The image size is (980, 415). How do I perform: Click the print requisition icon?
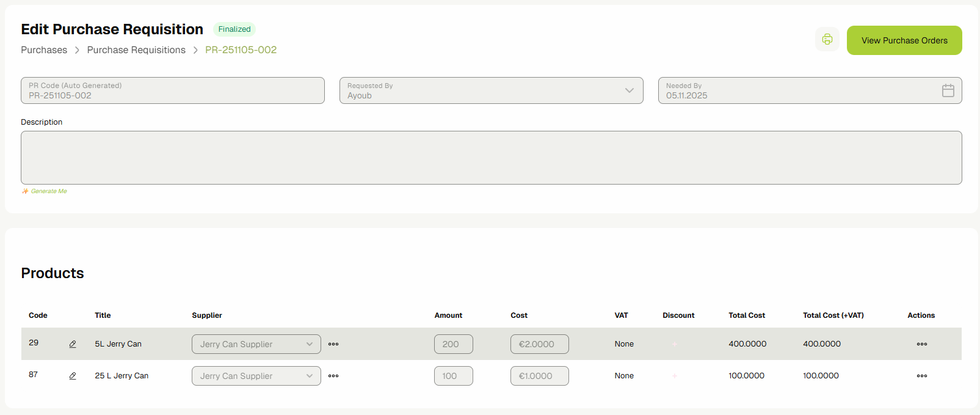[827, 40]
